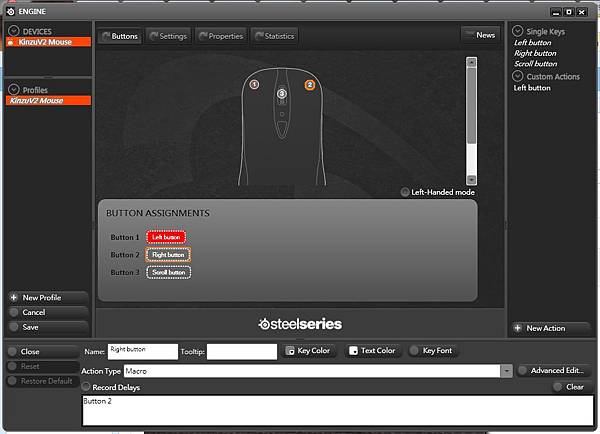Click the SteelSeries logo at the bottom
600x434 pixels.
coord(300,324)
